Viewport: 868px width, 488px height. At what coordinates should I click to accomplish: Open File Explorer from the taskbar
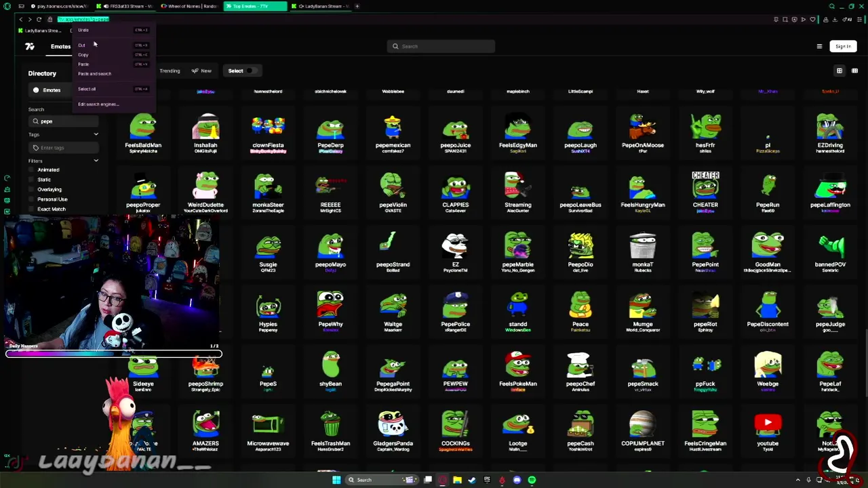tap(457, 480)
